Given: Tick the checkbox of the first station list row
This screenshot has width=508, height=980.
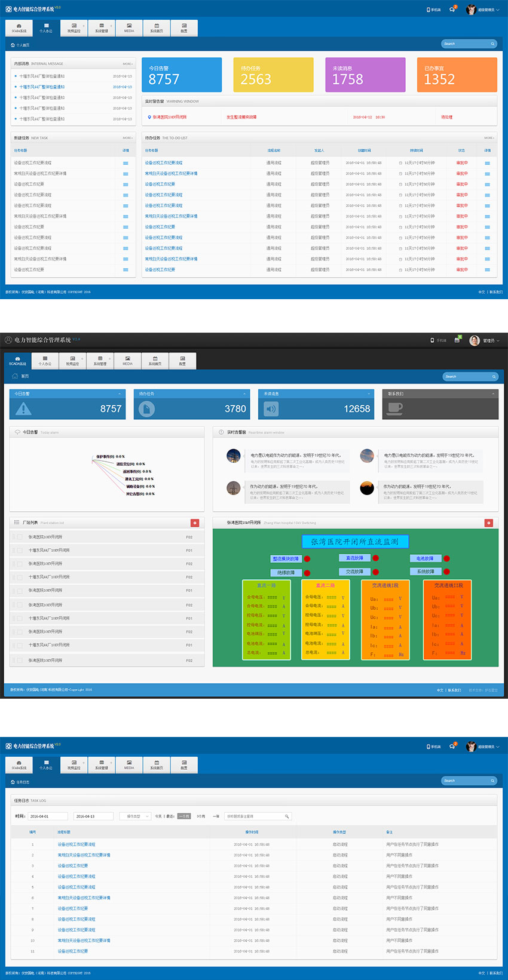Looking at the screenshot, I should (x=19, y=537).
